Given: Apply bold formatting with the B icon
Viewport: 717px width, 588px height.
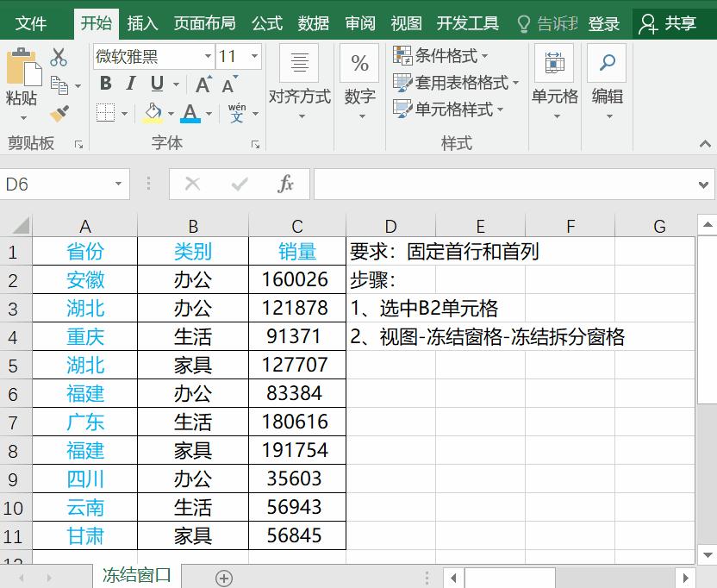Looking at the screenshot, I should (107, 82).
